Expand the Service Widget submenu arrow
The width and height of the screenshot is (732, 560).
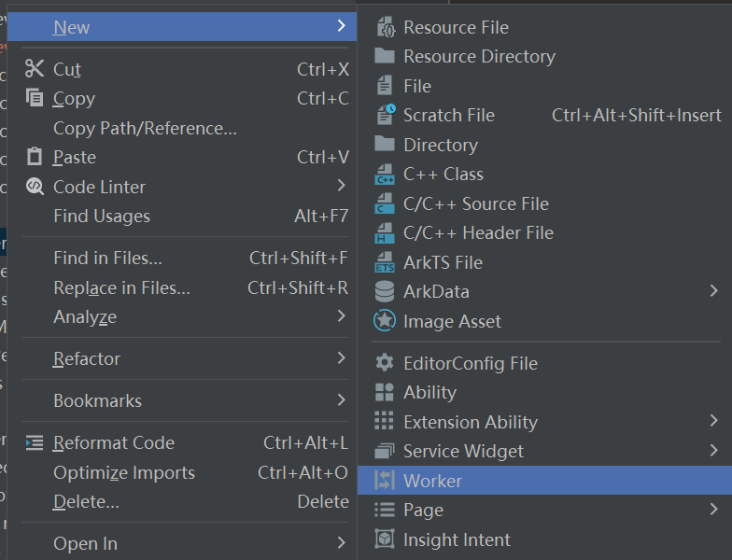click(x=714, y=451)
